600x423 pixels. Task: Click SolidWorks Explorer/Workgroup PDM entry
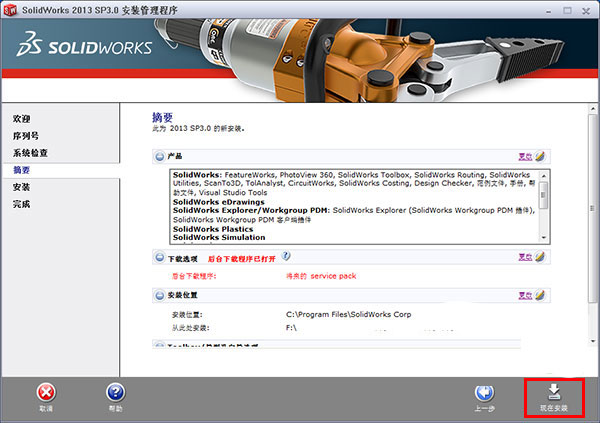click(250, 210)
